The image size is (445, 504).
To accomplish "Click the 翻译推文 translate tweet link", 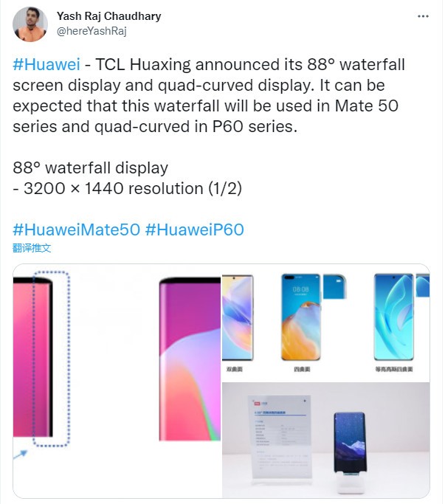I will pyautogui.click(x=32, y=248).
